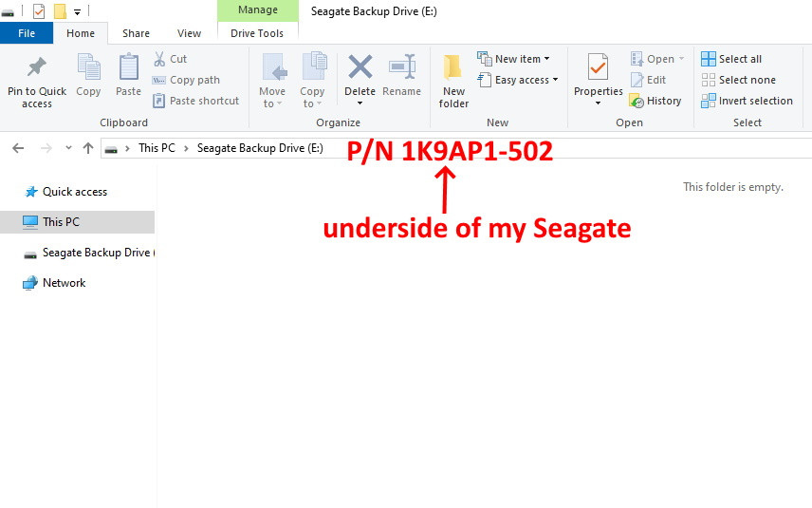Expand chevron after This PC in address bar
812x508 pixels.
click(x=186, y=148)
